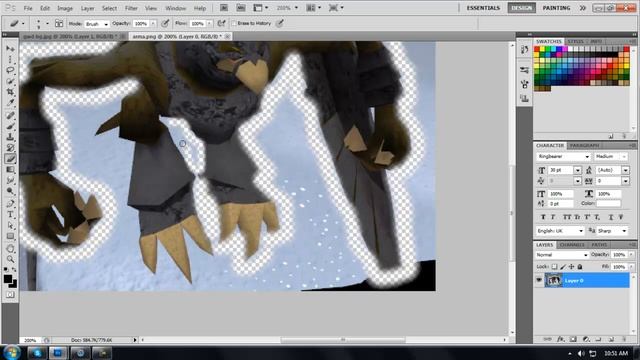Select the History Brush tool
Image resolution: width=640 pixels, height=360 pixels.
(10, 148)
